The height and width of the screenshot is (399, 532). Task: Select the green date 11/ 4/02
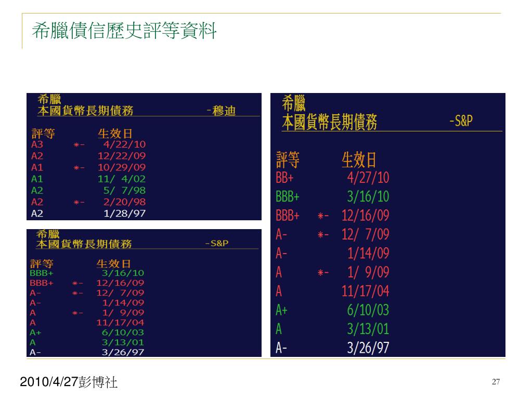pyautogui.click(x=122, y=179)
